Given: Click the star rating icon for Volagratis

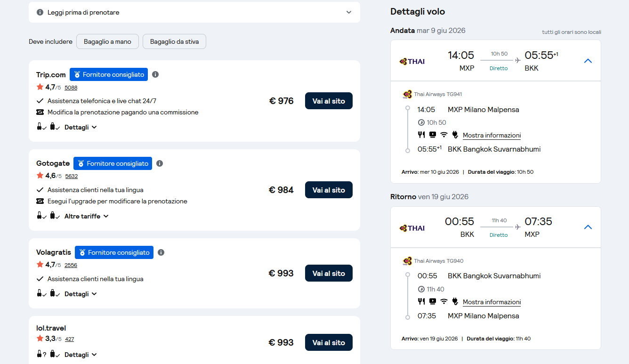Looking at the screenshot, I should click(x=40, y=265).
